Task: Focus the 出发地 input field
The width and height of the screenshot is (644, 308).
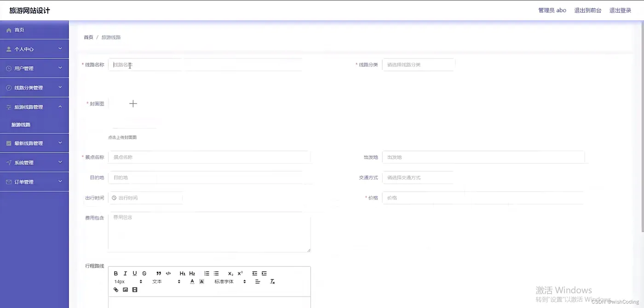Action: click(x=483, y=157)
